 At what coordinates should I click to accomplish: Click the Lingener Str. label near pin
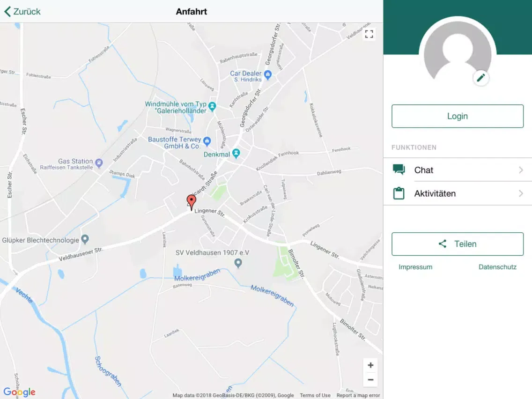209,213
